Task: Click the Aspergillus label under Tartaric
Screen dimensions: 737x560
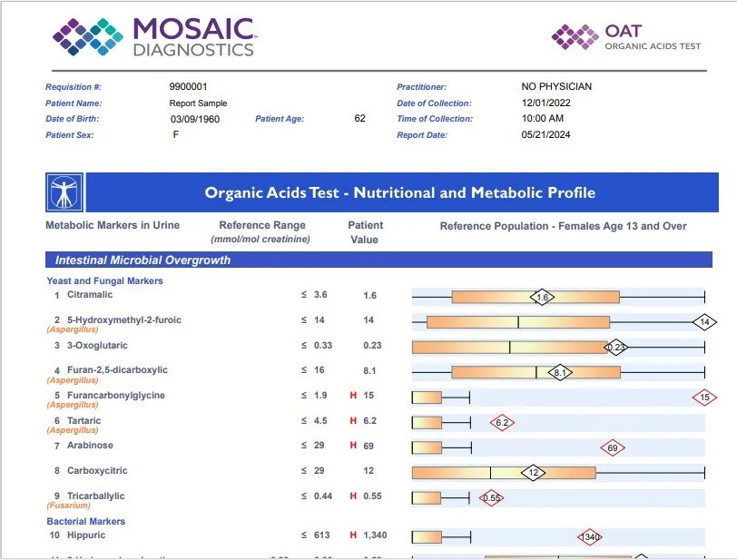Action: pos(73,430)
